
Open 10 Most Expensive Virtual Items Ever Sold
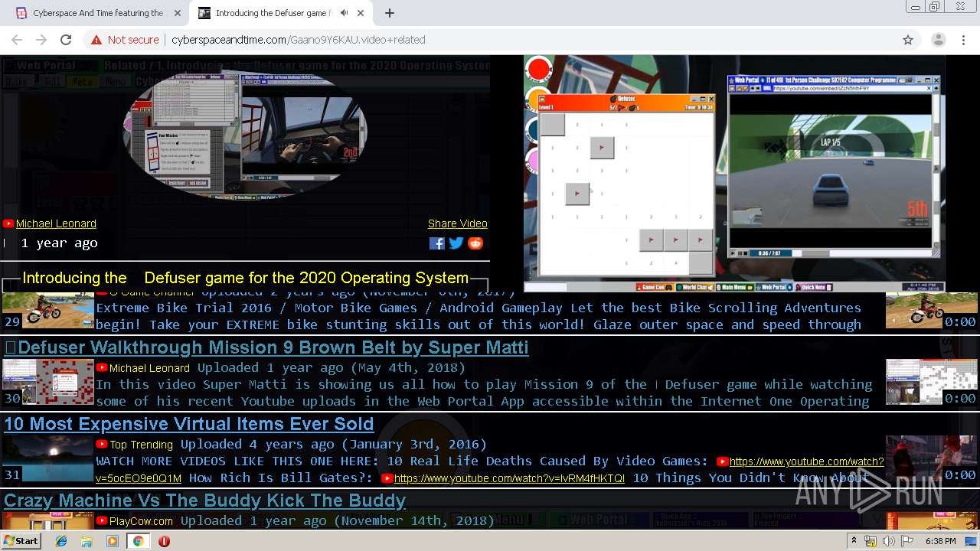tap(188, 424)
